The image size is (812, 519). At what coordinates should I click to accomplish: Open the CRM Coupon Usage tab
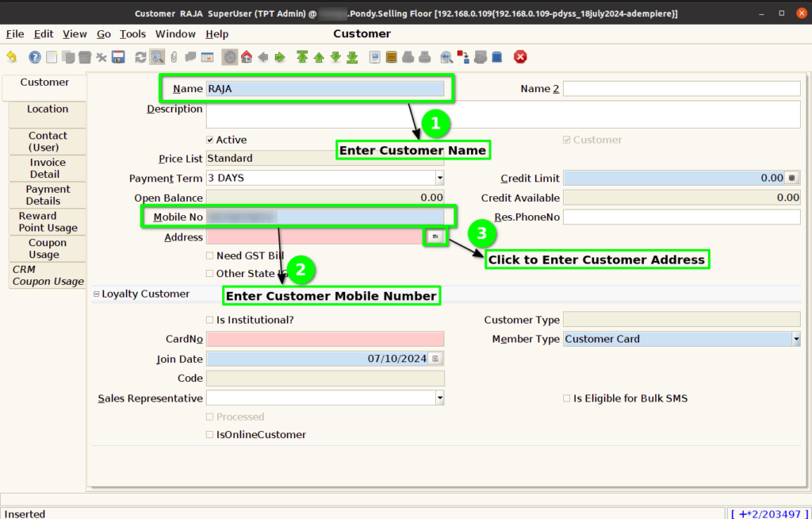click(x=47, y=275)
